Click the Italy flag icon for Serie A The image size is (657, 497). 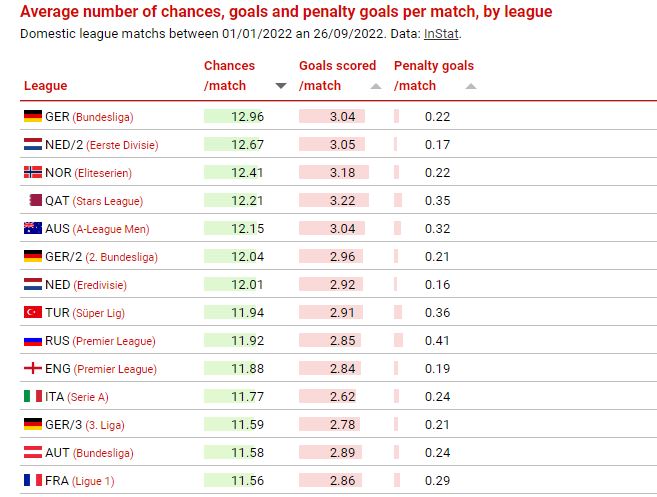(32, 397)
